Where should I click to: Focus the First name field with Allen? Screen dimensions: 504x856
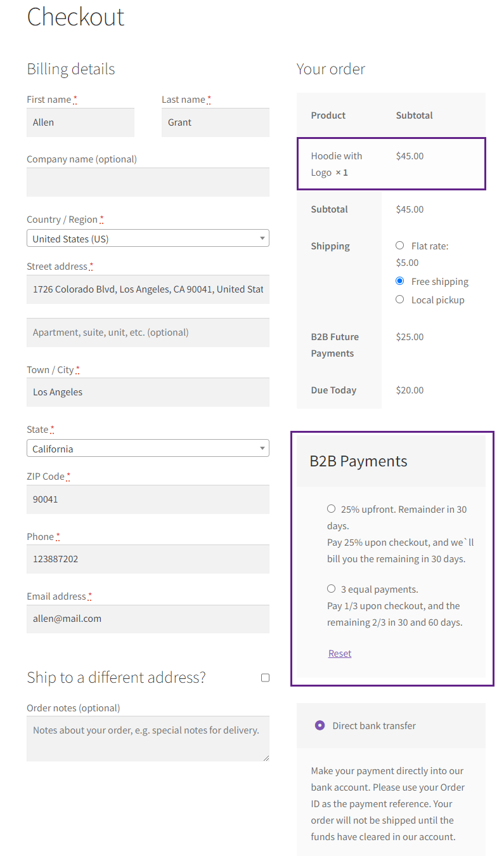tap(81, 122)
